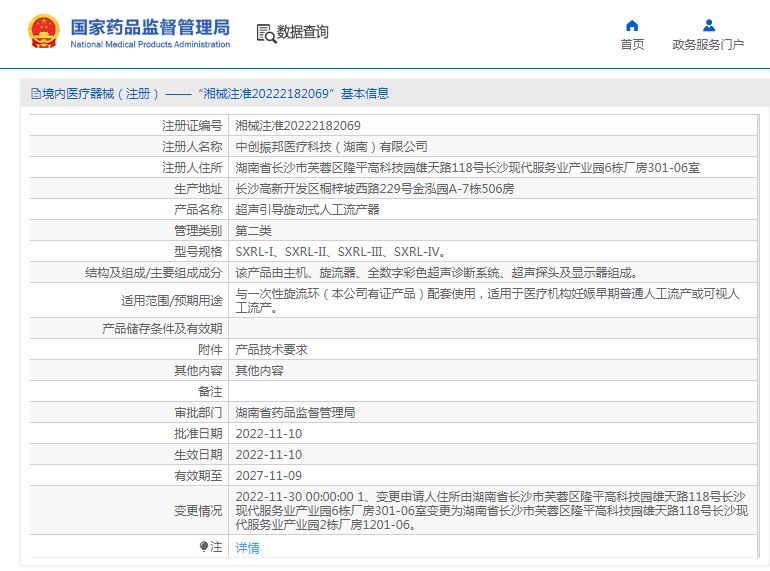Image resolution: width=770 pixels, height=571 pixels.
Task: Click the 生产地址 value 长沙高新开发区桐梓坡西路229号
Action: click(x=375, y=189)
